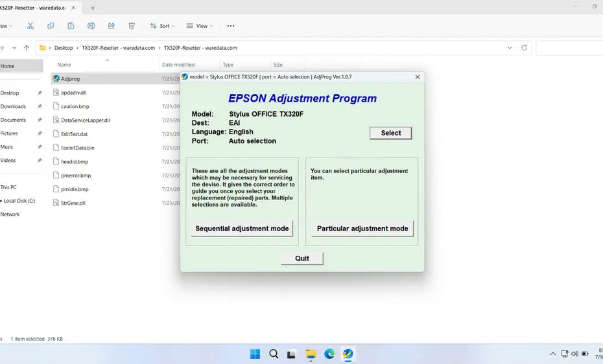Open Pictures in navigation pane
The height and width of the screenshot is (364, 603).
tap(9, 133)
